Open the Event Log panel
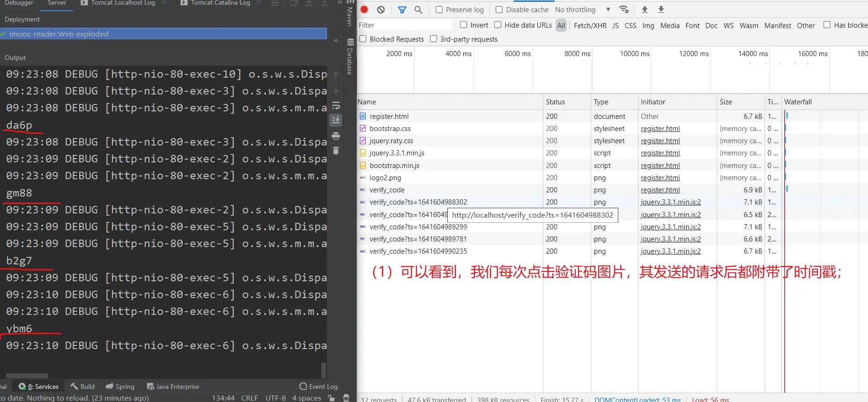The image size is (868, 402). click(319, 387)
